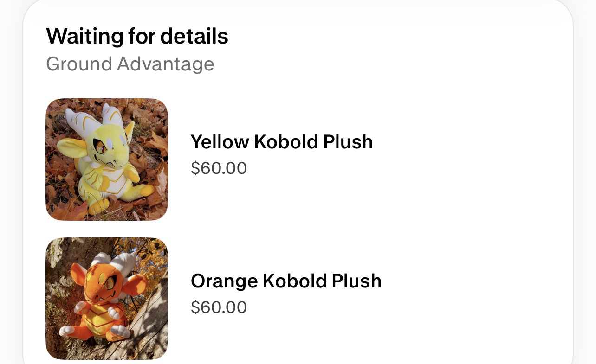Viewport: 596px width, 364px height.
Task: Click the Orange Kobold Plush item name
Action: pyautogui.click(x=286, y=281)
